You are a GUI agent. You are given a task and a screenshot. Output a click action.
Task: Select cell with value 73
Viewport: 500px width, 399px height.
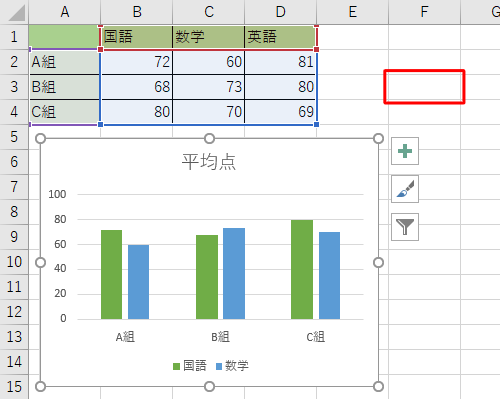(209, 87)
